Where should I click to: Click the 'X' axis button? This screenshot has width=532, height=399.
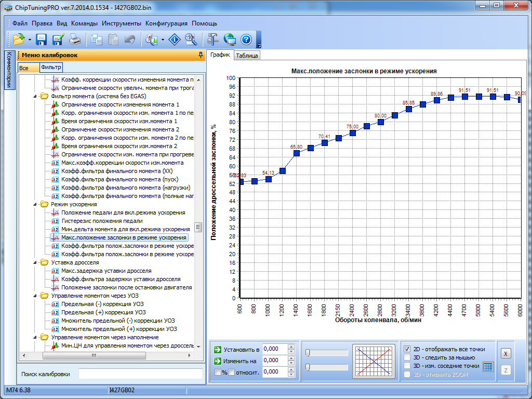pyautogui.click(x=506, y=353)
